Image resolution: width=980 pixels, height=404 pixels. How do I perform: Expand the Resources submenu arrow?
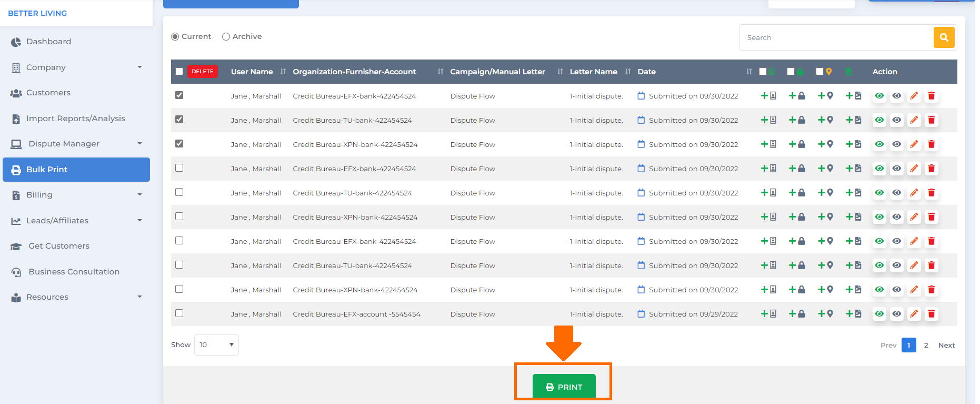139,297
